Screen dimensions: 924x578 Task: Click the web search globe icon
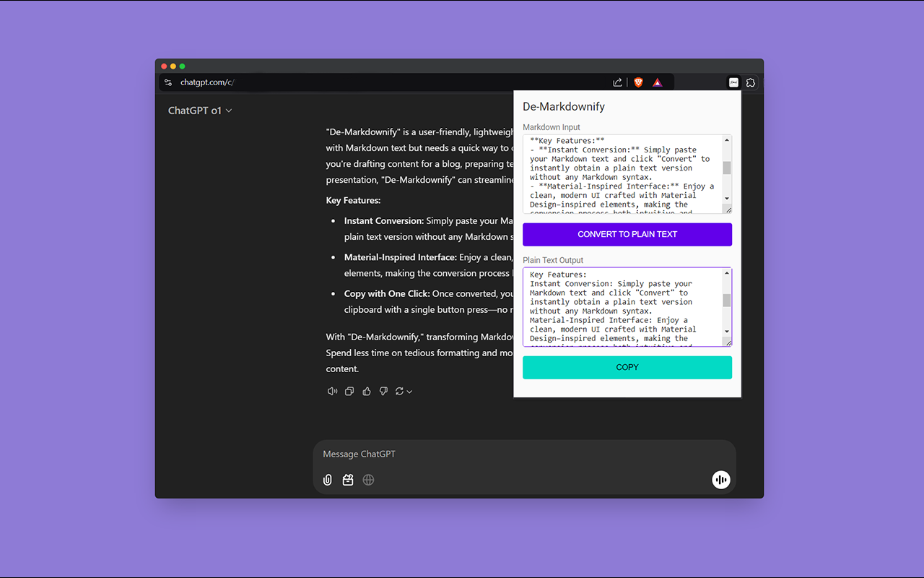tap(368, 480)
